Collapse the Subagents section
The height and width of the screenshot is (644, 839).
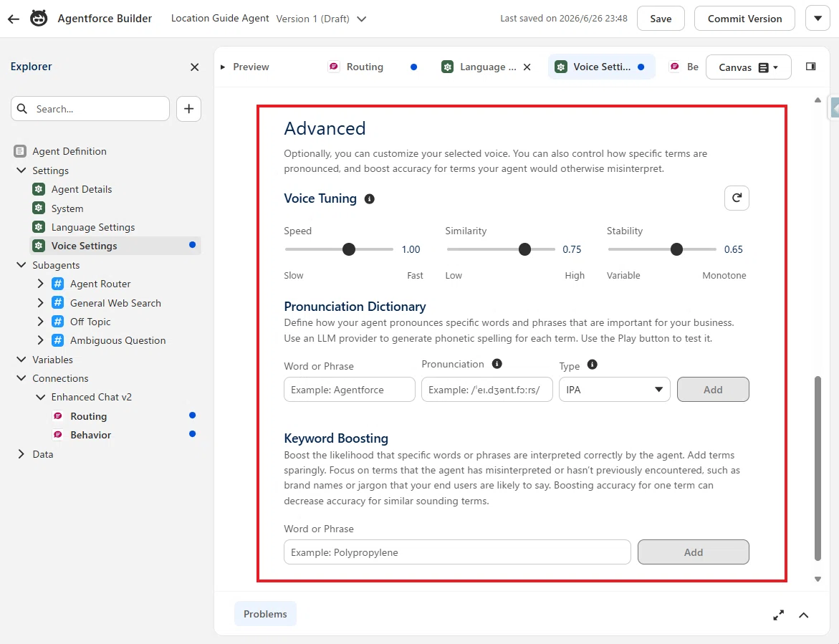pos(21,265)
